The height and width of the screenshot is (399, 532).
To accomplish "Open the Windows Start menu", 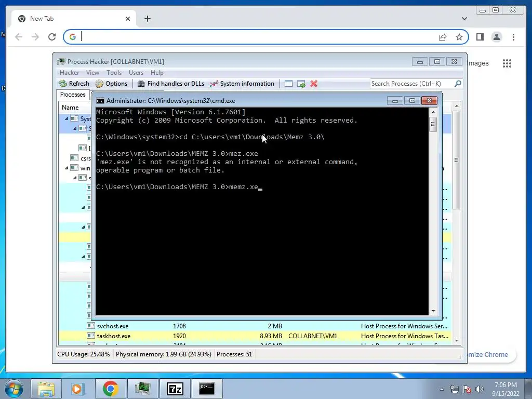I will 14,389.
